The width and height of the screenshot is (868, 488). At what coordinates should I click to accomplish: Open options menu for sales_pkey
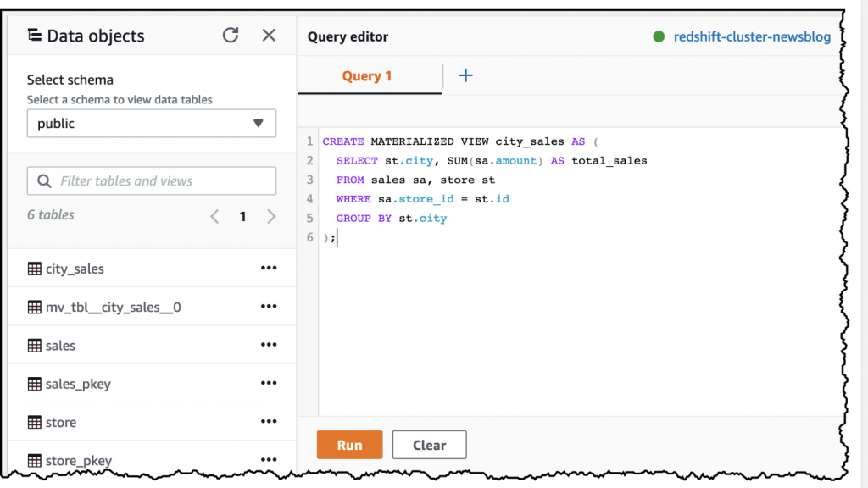(269, 383)
